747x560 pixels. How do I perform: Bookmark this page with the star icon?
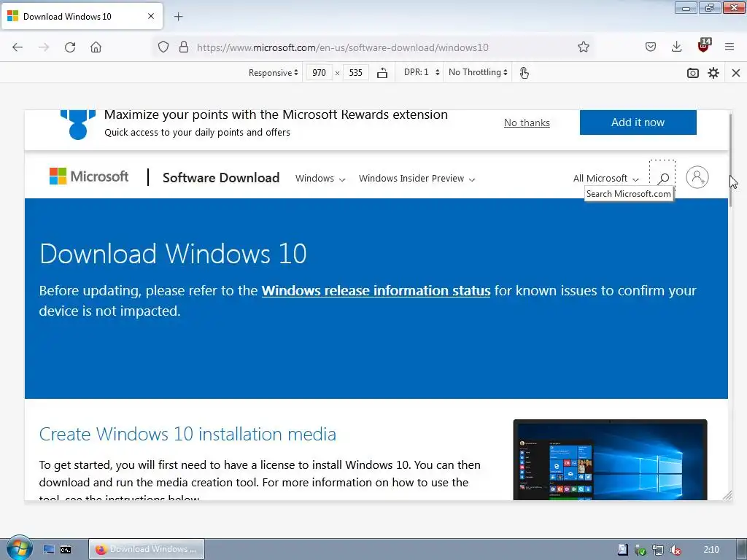click(x=583, y=47)
